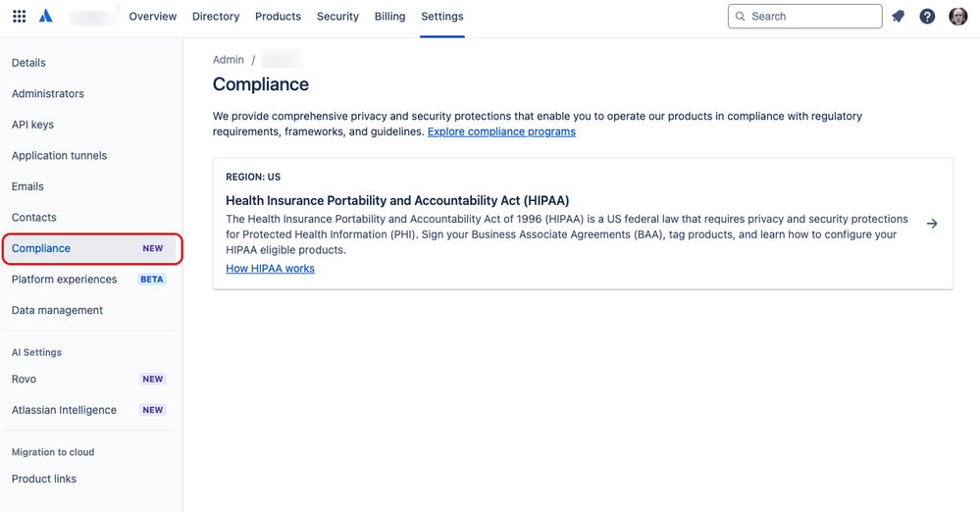Select Compliance in the sidebar

click(92, 249)
